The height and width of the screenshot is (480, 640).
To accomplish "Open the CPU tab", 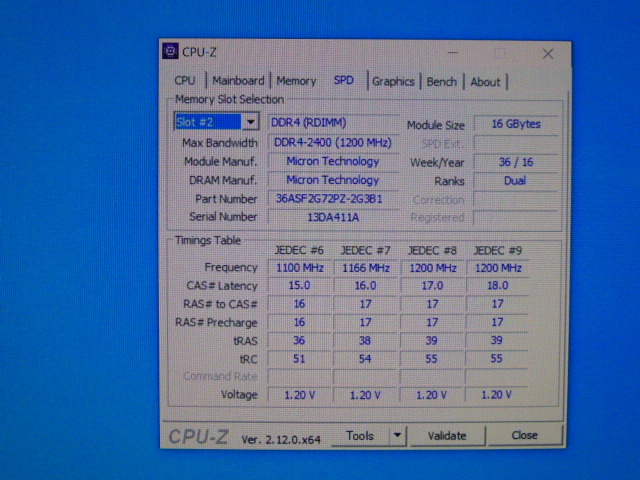I will point(185,80).
